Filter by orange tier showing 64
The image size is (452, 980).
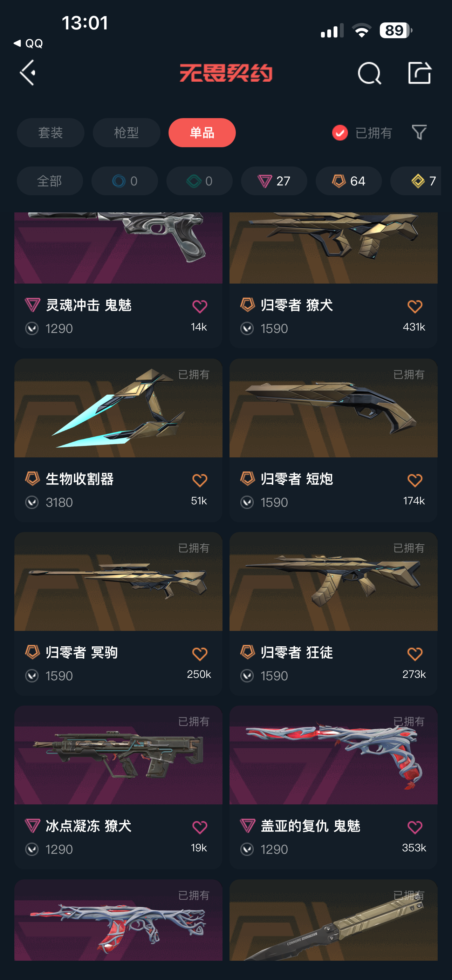click(x=349, y=181)
